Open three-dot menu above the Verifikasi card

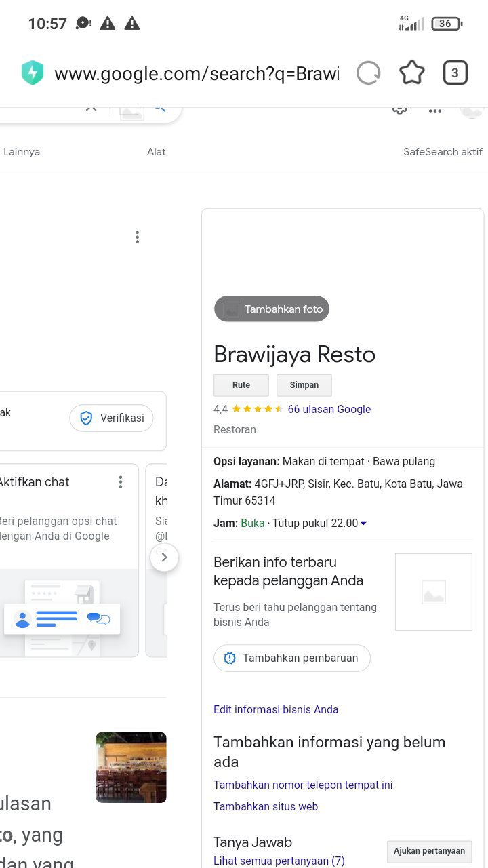tap(137, 237)
